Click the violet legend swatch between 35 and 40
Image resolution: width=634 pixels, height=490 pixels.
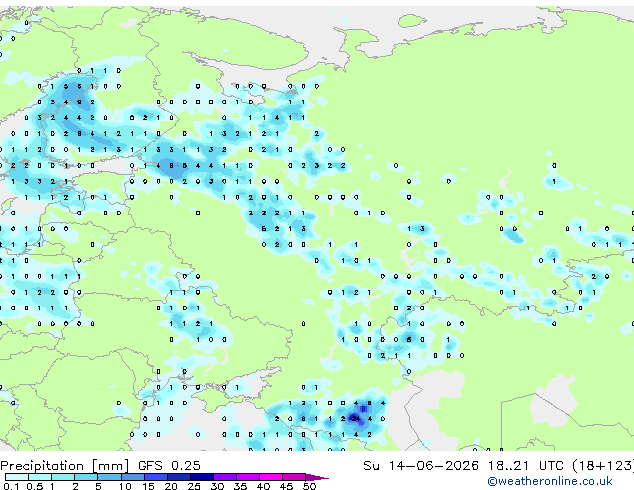pos(247,477)
